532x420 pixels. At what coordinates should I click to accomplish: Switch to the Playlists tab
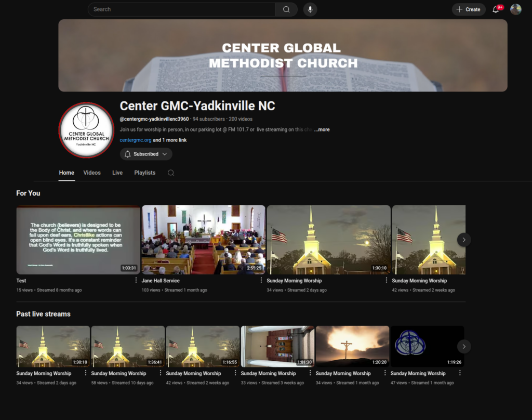(x=145, y=173)
